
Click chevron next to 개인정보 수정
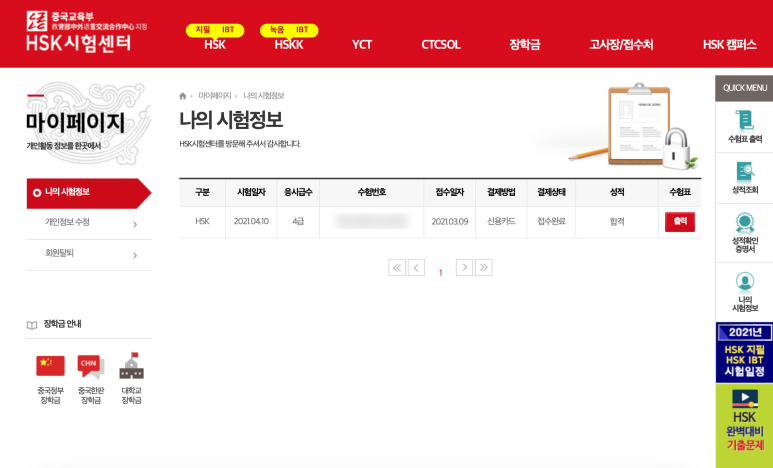tap(135, 225)
